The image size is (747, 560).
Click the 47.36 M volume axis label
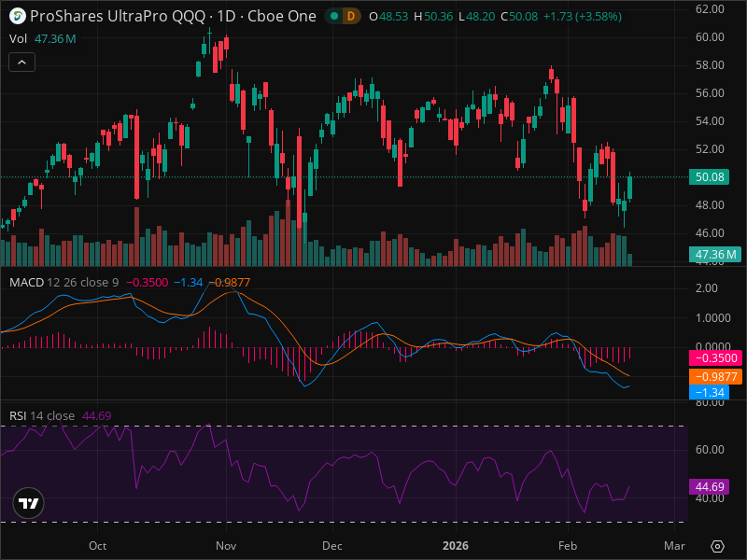tap(715, 254)
